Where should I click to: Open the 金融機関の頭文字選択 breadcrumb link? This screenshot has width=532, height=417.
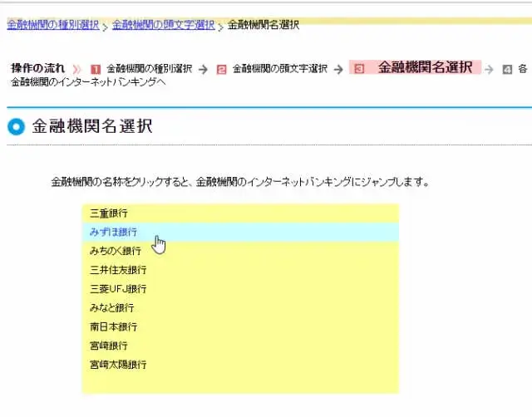[164, 25]
